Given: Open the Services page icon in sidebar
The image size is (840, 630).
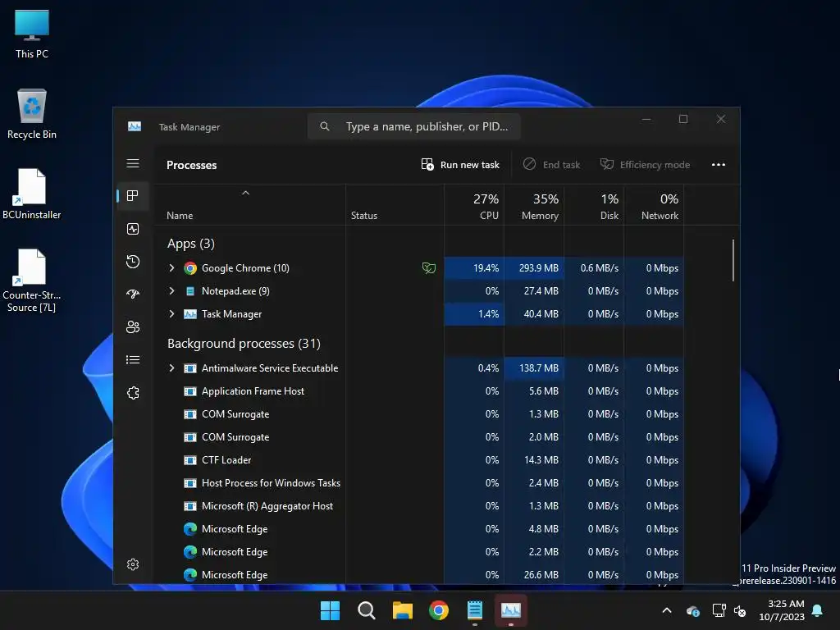Looking at the screenshot, I should tap(133, 393).
